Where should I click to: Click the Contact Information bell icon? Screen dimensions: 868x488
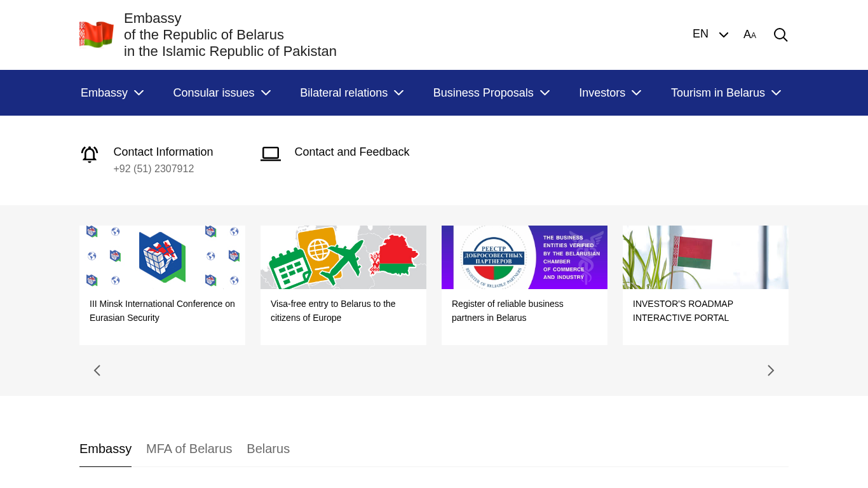pyautogui.click(x=90, y=154)
